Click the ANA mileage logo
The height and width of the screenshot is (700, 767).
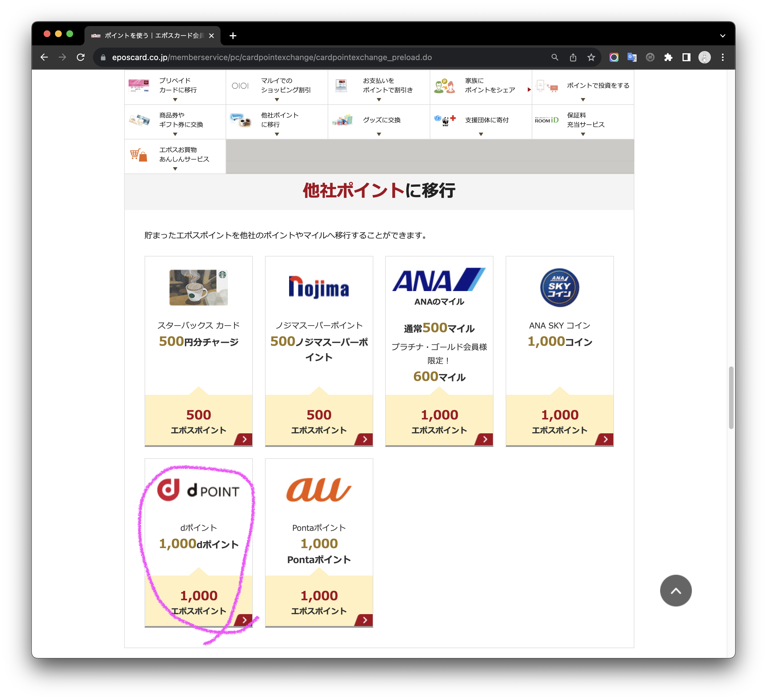pyautogui.click(x=439, y=280)
